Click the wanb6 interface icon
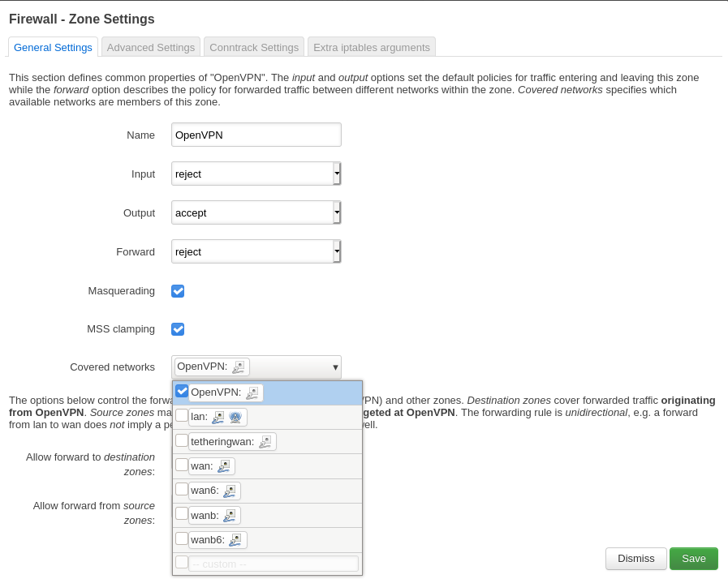Image resolution: width=728 pixels, height=579 pixels. pos(236,540)
